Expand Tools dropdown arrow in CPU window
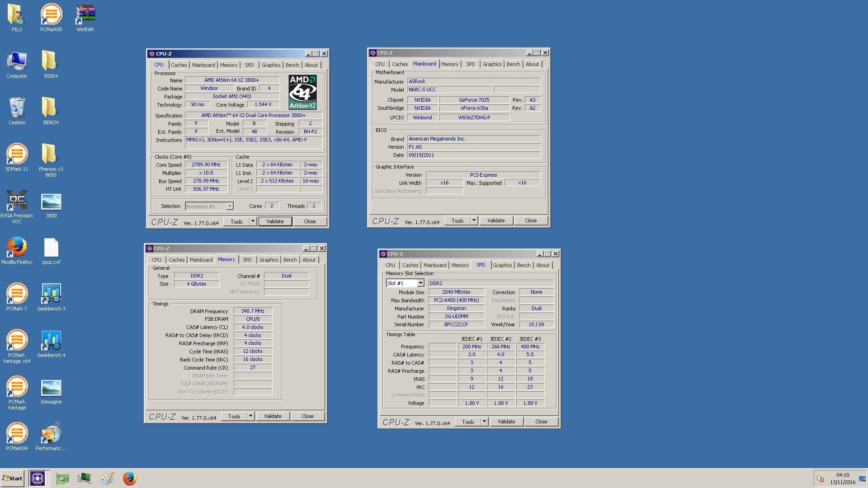 (253, 221)
